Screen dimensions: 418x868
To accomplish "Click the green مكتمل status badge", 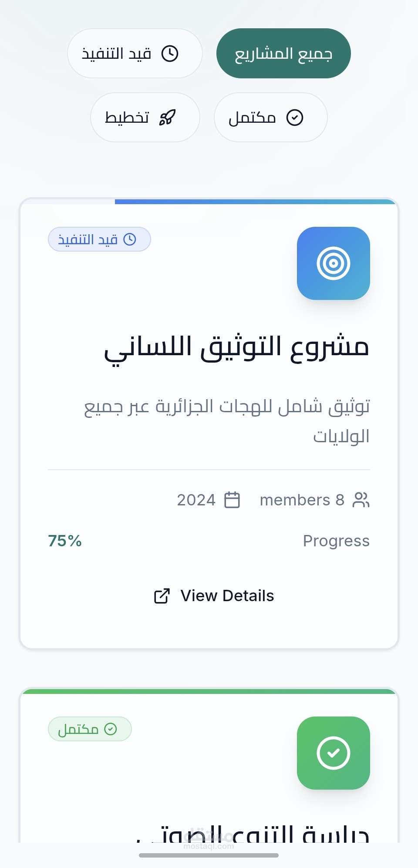I will tap(90, 729).
